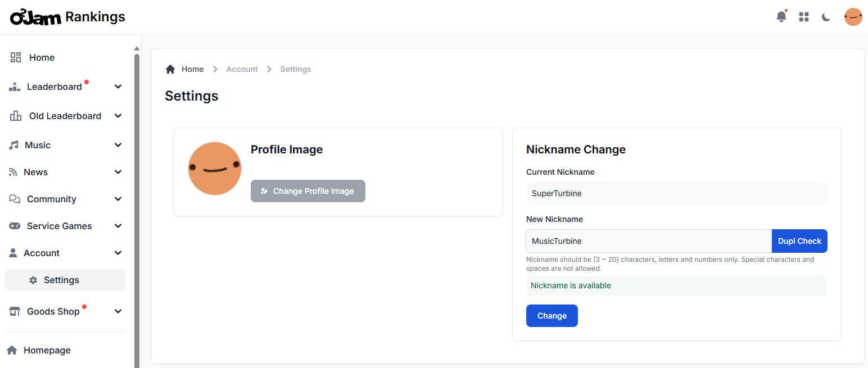Click the blue Change button
Image resolution: width=868 pixels, height=368 pixels.
552,316
